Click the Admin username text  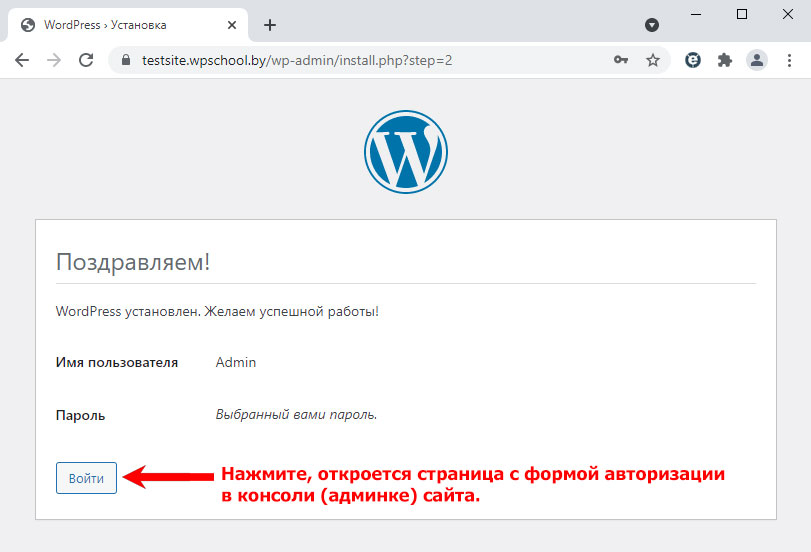[236, 362]
